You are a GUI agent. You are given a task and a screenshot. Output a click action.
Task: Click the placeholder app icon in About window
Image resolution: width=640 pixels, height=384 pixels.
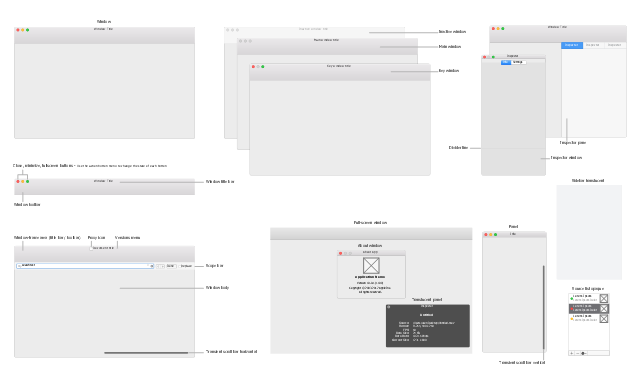point(371,266)
